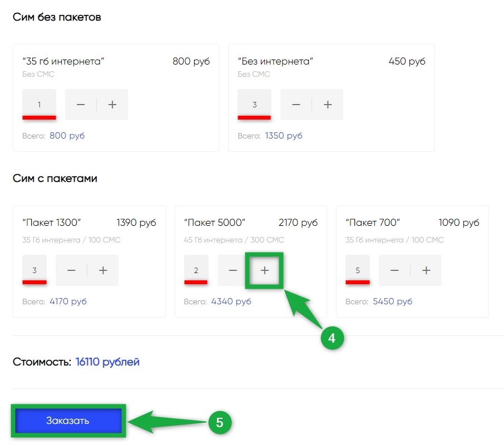Reduce "Пакет 700" quantity by one
This screenshot has height=445, width=504.
click(395, 270)
